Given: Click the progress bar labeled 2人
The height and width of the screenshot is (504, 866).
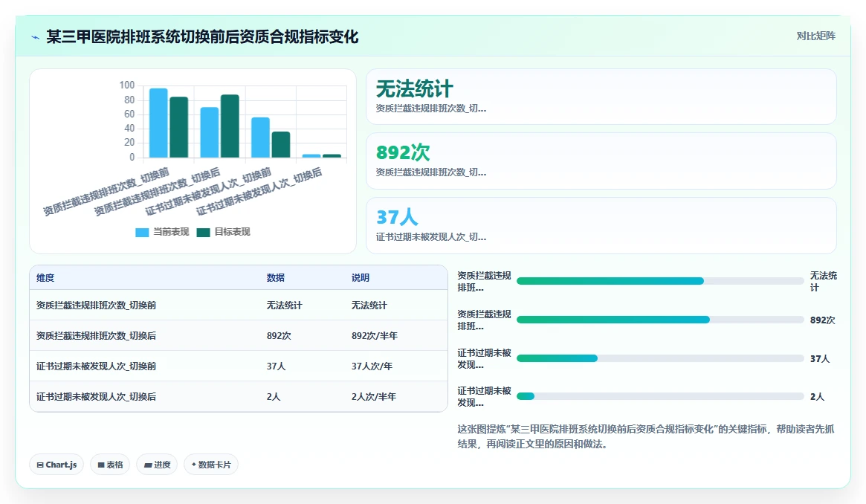Looking at the screenshot, I should tap(660, 396).
